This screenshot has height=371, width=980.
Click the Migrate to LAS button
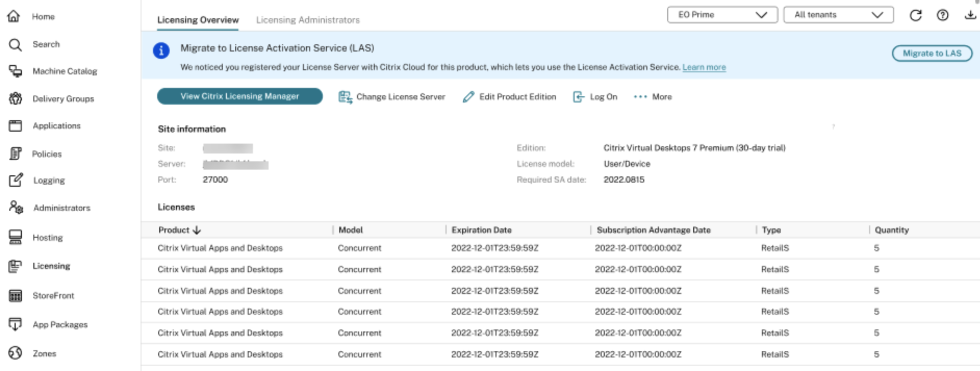click(x=932, y=53)
